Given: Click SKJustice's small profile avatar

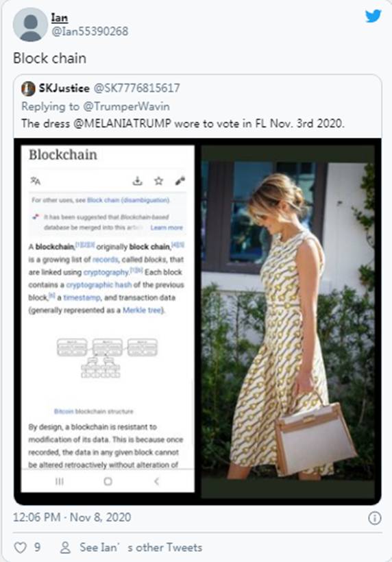Looking at the screenshot, I should pyautogui.click(x=28, y=88).
